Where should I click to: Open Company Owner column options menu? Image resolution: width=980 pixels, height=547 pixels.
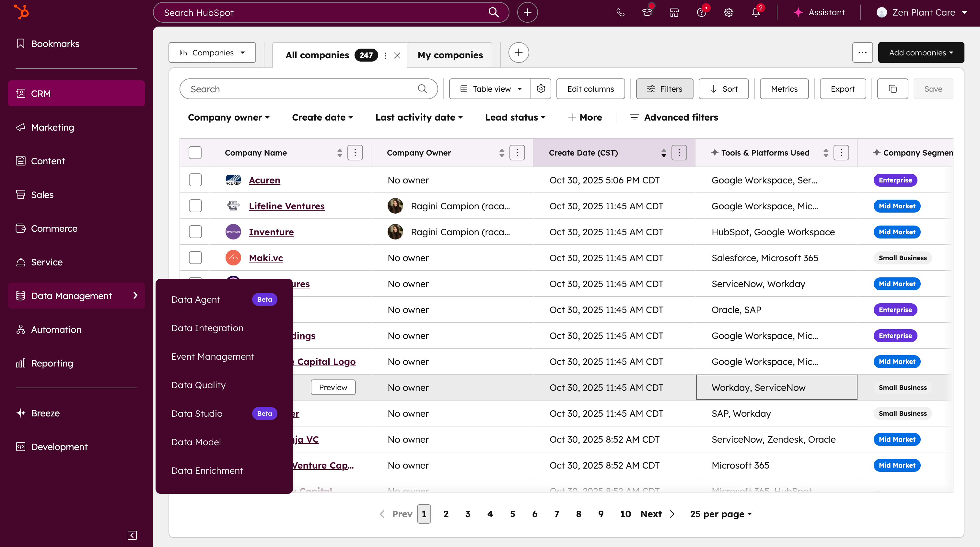(517, 153)
